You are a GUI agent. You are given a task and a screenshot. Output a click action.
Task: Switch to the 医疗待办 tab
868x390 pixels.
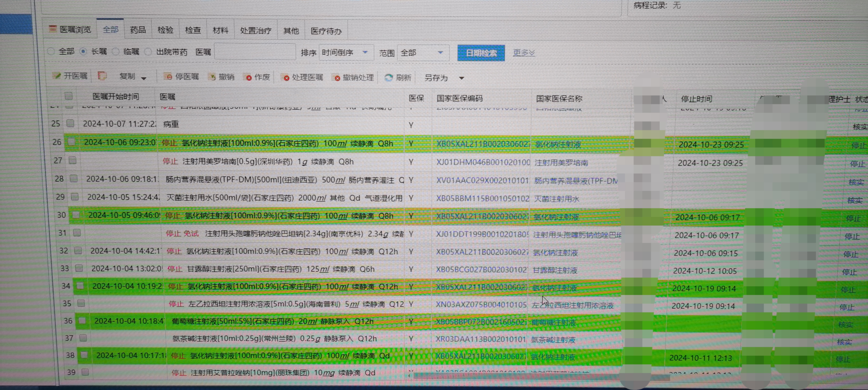326,31
